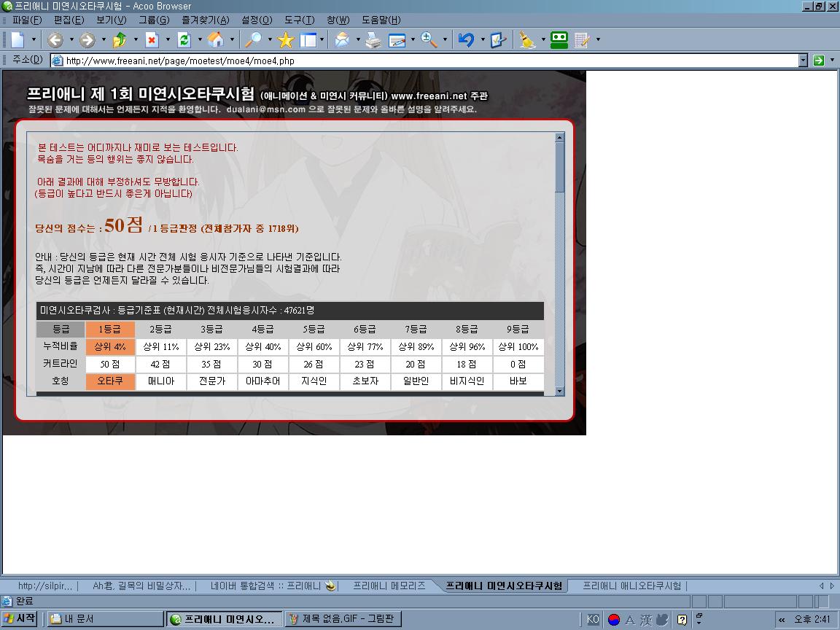The image size is (840, 630).
Task: Expand the address bar URL dropdown
Action: coord(804,61)
